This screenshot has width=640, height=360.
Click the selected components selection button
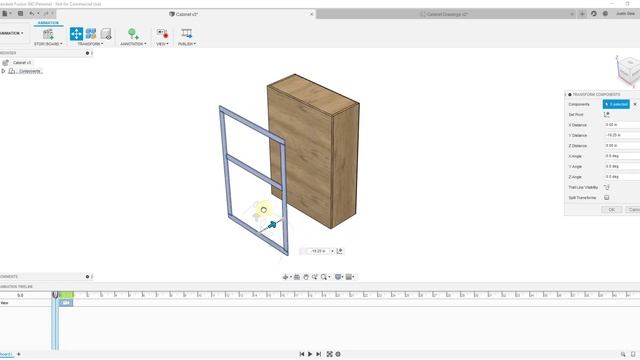pos(616,104)
